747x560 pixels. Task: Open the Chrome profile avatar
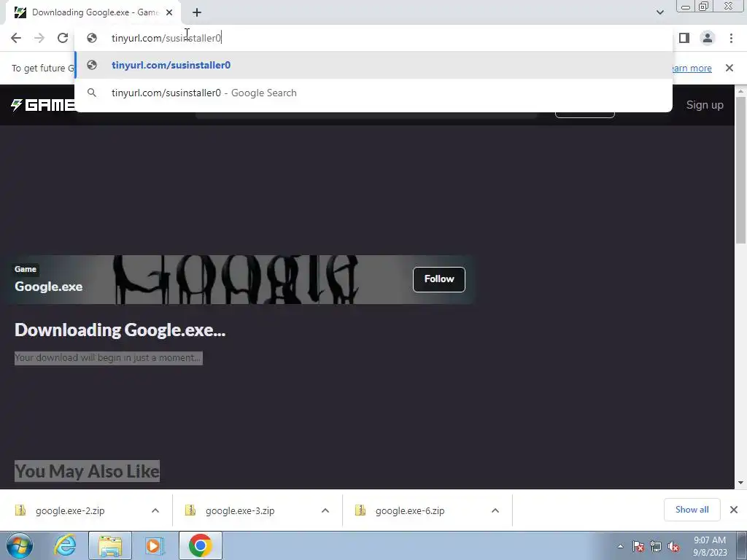[x=708, y=38]
